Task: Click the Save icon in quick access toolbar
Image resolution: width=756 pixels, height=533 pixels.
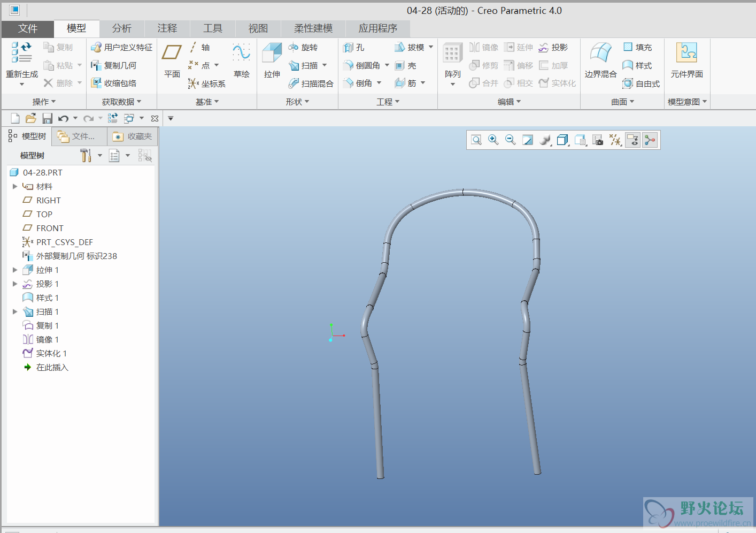Action: [x=47, y=118]
